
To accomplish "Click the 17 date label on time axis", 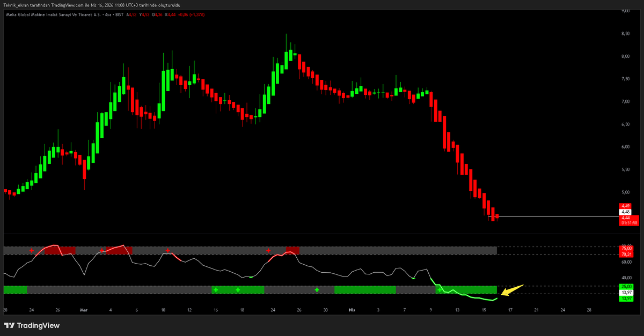I will 510,310.
